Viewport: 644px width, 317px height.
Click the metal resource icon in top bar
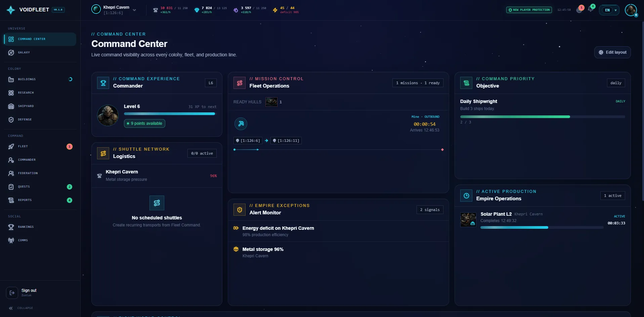pos(155,10)
